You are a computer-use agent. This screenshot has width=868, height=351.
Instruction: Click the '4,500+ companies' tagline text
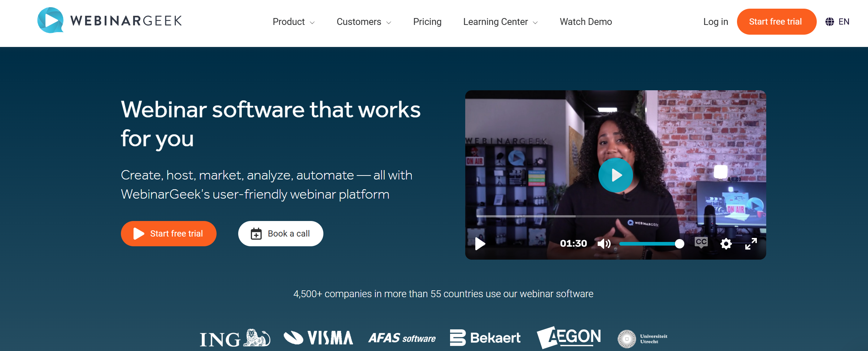pos(443,294)
